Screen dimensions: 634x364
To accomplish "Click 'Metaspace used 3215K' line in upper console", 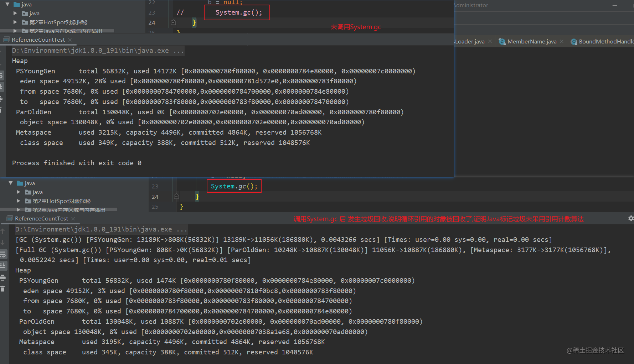I will coord(169,132).
